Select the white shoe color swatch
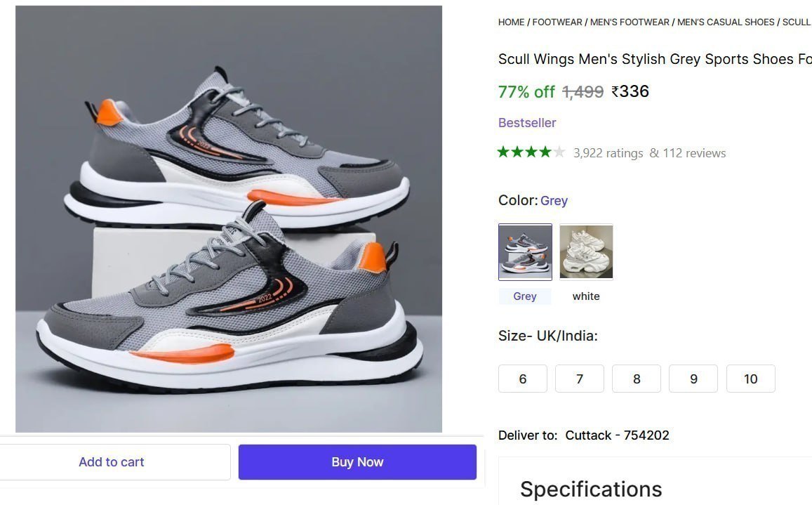Viewport: 812px width, 505px height. pyautogui.click(x=586, y=251)
